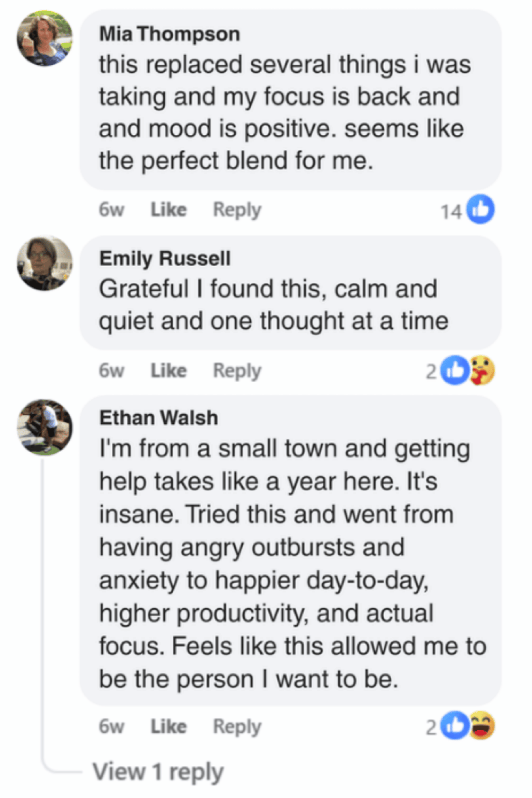Open Mia Thompson's profile name link

click(x=169, y=34)
